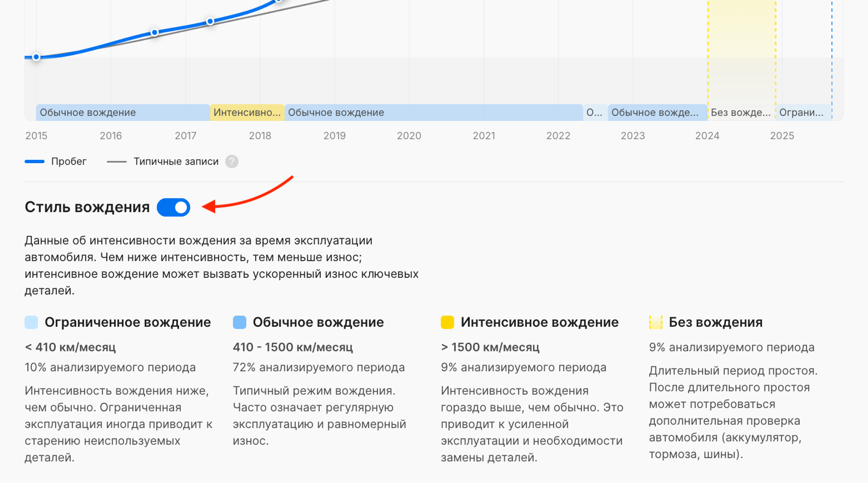Click the Интенсивное вождение heading
Image resolution: width=868 pixels, height=483 pixels.
540,322
